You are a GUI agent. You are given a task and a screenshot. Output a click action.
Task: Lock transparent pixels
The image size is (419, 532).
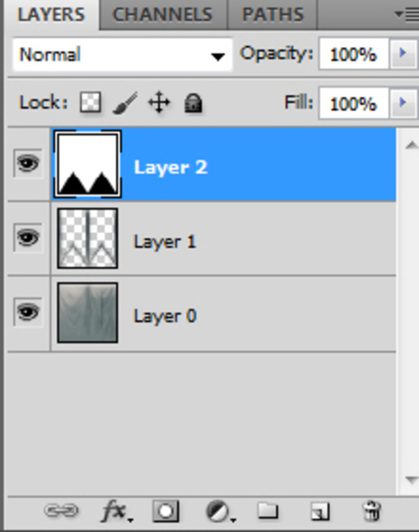point(90,103)
